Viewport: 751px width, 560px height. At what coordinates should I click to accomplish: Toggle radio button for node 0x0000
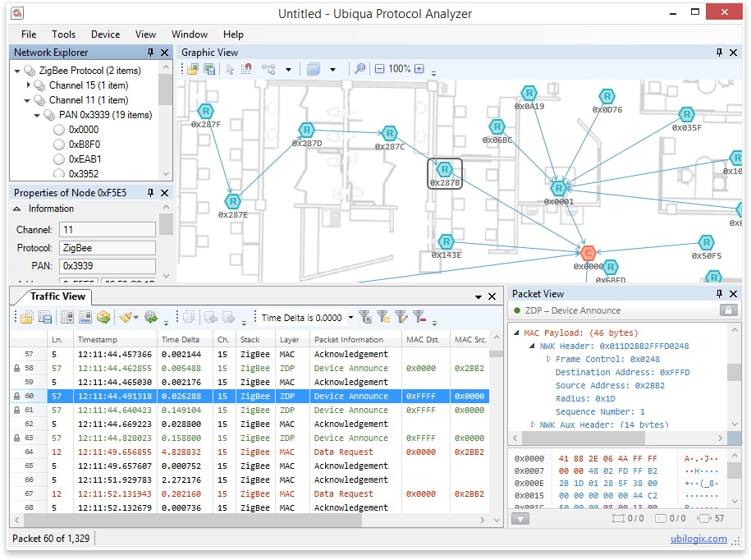point(59,130)
